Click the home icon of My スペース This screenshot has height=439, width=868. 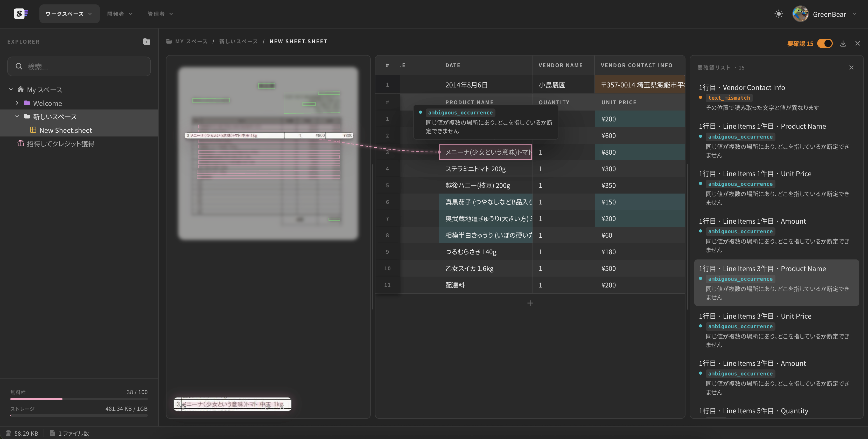20,89
